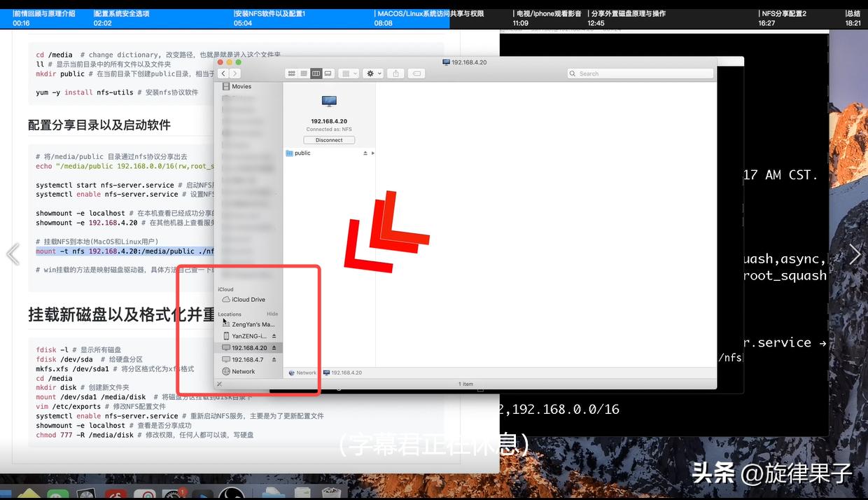868x500 pixels.
Task: Open the Finder group-by dropdown
Action: (x=349, y=74)
